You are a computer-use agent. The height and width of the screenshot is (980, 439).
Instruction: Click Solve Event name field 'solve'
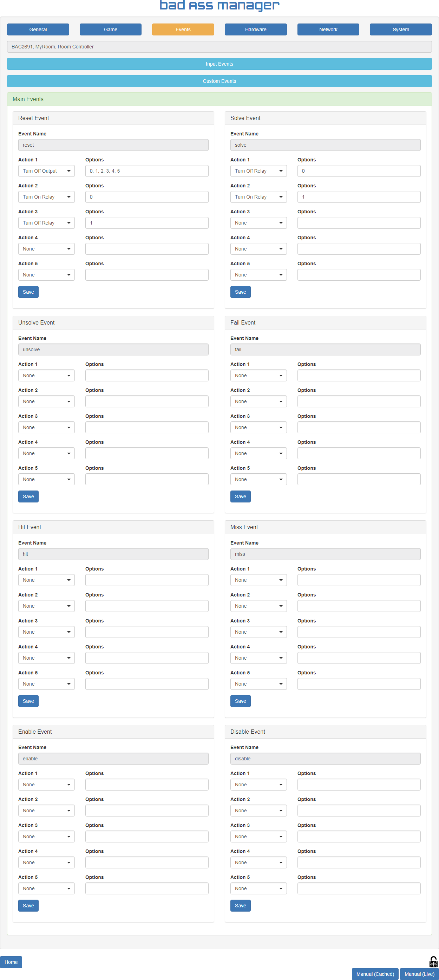(326, 145)
